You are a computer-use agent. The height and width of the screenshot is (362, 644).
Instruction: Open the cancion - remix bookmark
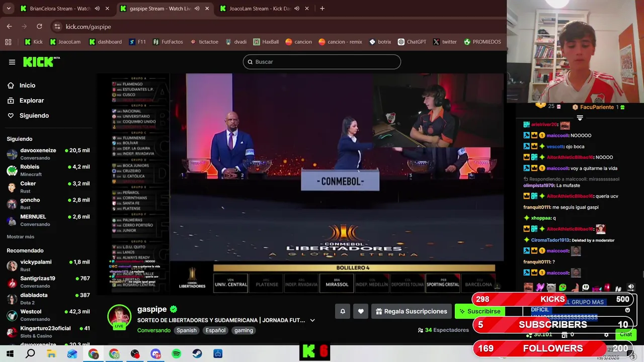[340, 42]
